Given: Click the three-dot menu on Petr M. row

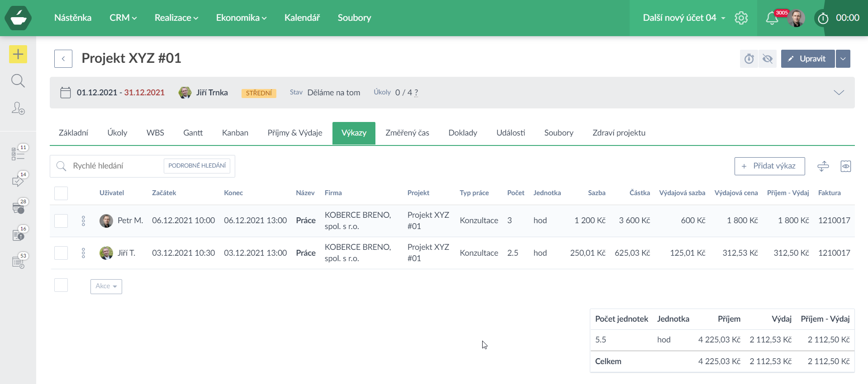Looking at the screenshot, I should (x=83, y=221).
